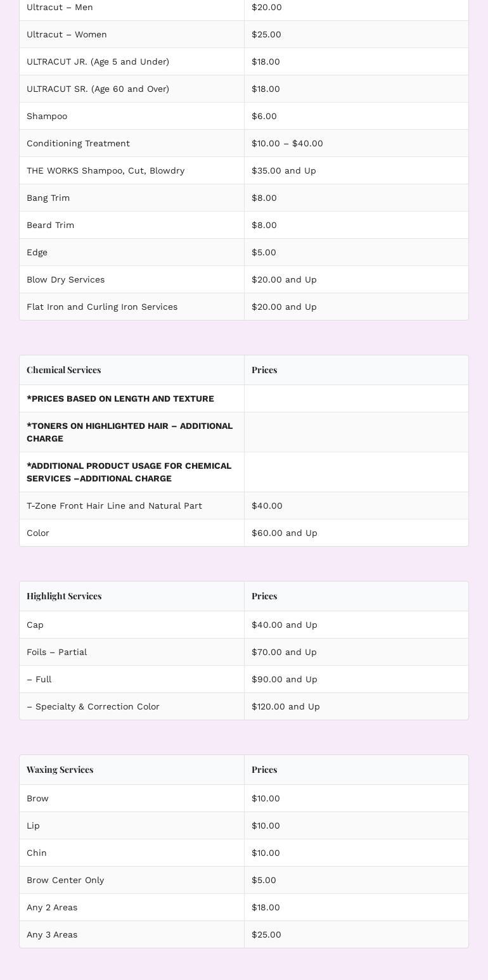Click THE WORKS Shampoo, Cut, Blowdry entry
The image size is (488, 980).
pos(105,170)
